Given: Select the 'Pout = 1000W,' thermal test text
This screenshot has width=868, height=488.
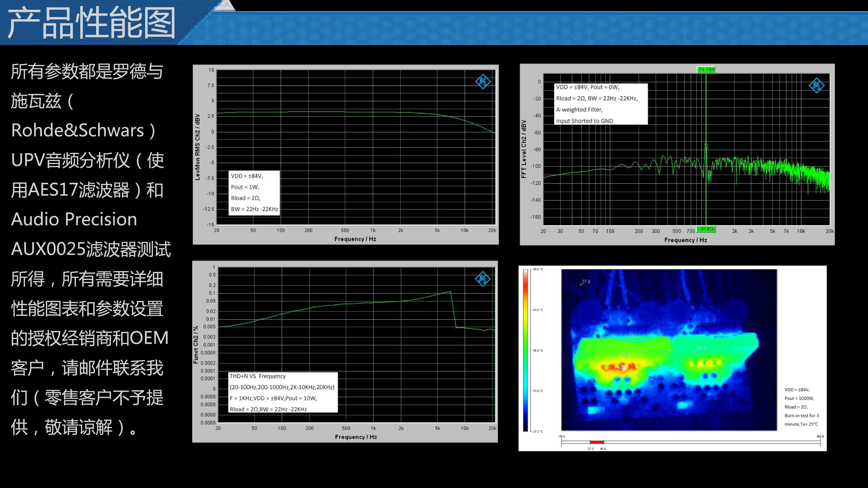Looking at the screenshot, I should [799, 398].
